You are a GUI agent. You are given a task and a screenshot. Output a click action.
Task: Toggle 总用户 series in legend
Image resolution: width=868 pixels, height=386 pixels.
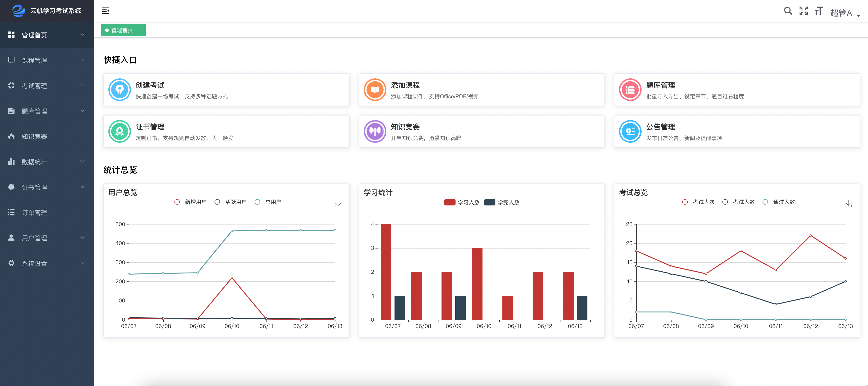click(x=267, y=202)
